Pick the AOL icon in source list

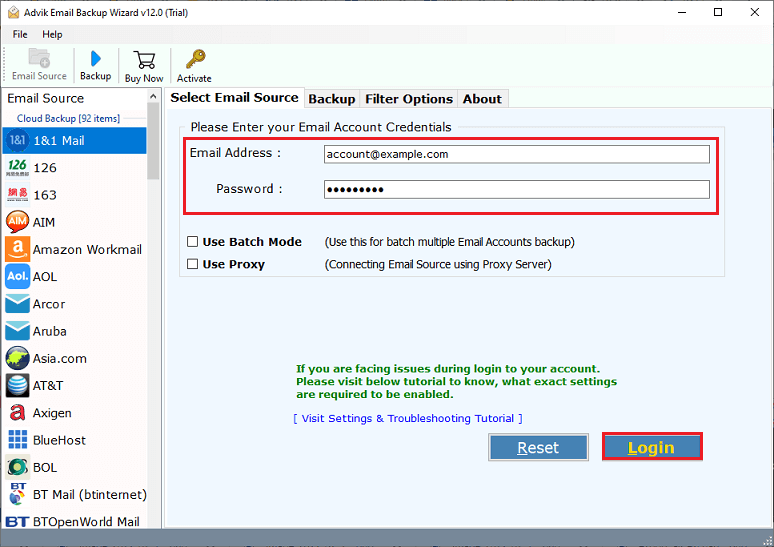(17, 276)
